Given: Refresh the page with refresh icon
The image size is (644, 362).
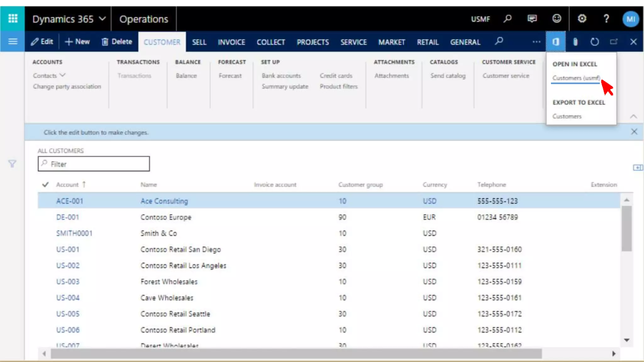Looking at the screenshot, I should click(594, 41).
